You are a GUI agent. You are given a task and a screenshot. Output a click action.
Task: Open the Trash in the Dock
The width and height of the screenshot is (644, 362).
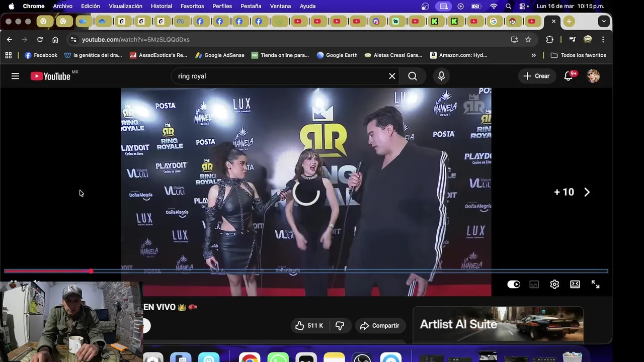point(572,356)
